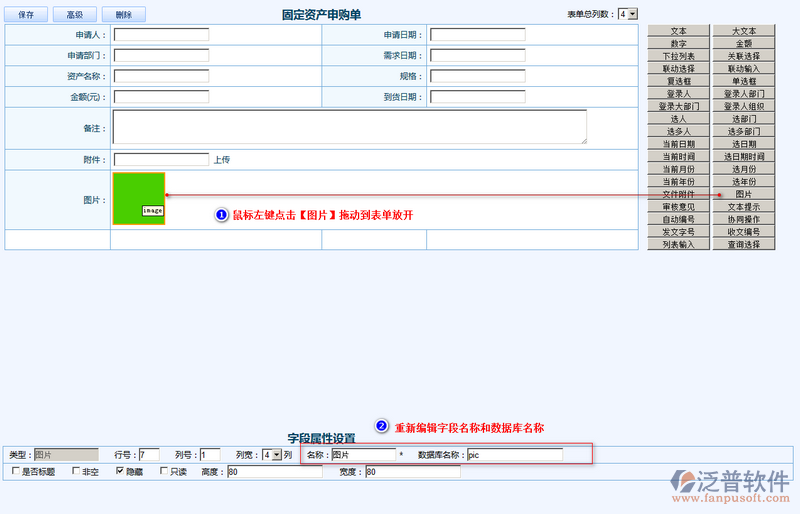The height and width of the screenshot is (514, 800).
Task: Click the 查询选择 field type button
Action: tap(743, 244)
